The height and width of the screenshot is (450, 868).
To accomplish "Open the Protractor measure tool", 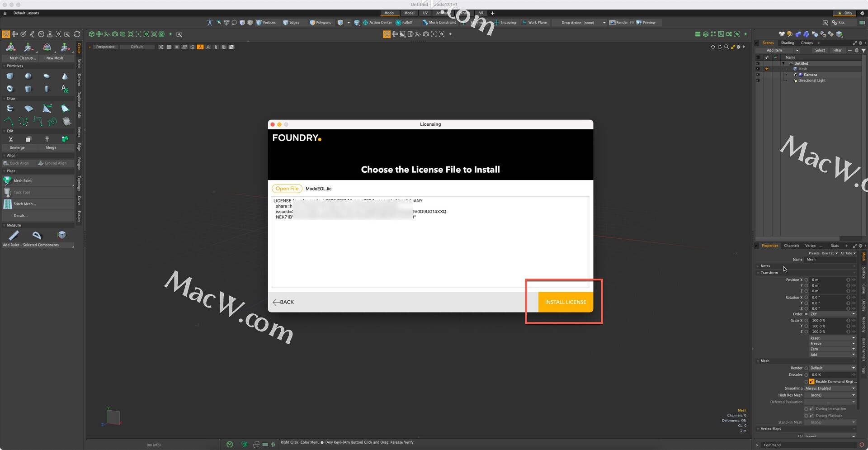I will click(x=37, y=235).
